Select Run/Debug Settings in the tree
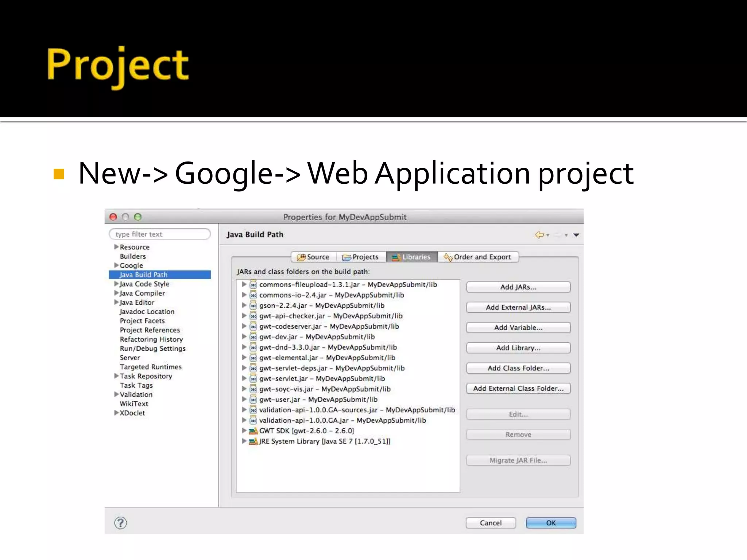 tap(153, 349)
